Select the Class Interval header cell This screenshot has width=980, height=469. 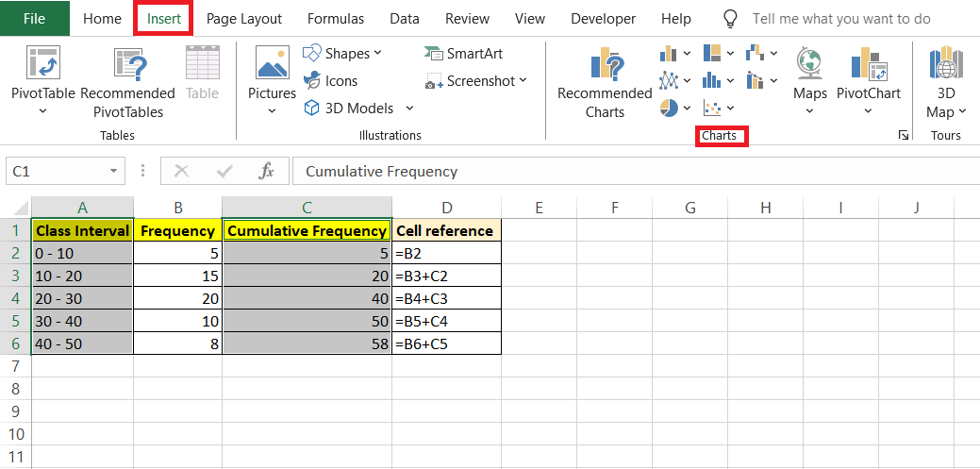[x=82, y=231]
